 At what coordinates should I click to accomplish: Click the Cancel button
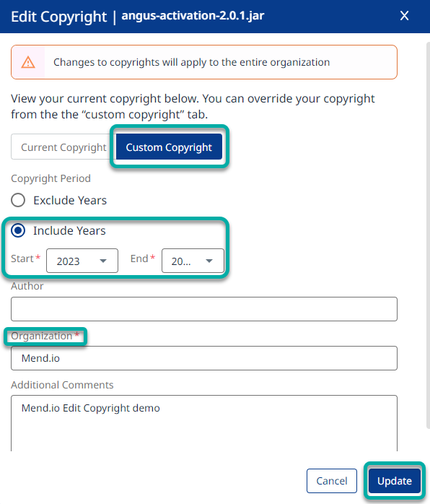click(x=332, y=481)
